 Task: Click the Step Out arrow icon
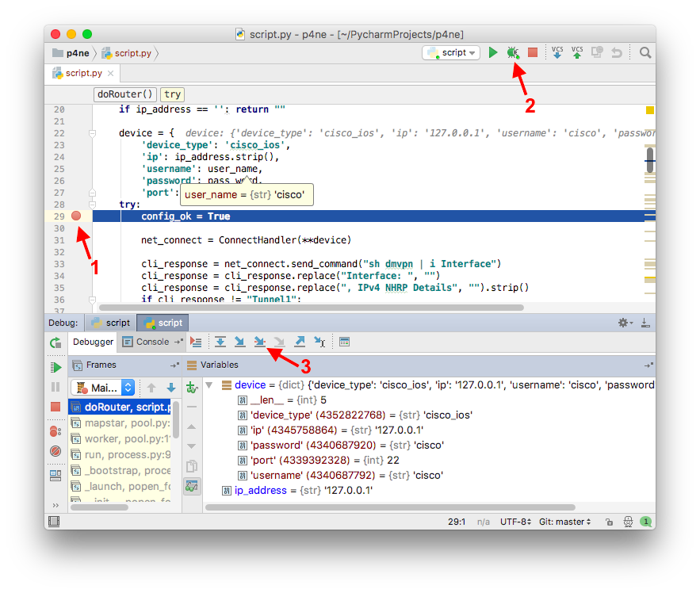(299, 342)
